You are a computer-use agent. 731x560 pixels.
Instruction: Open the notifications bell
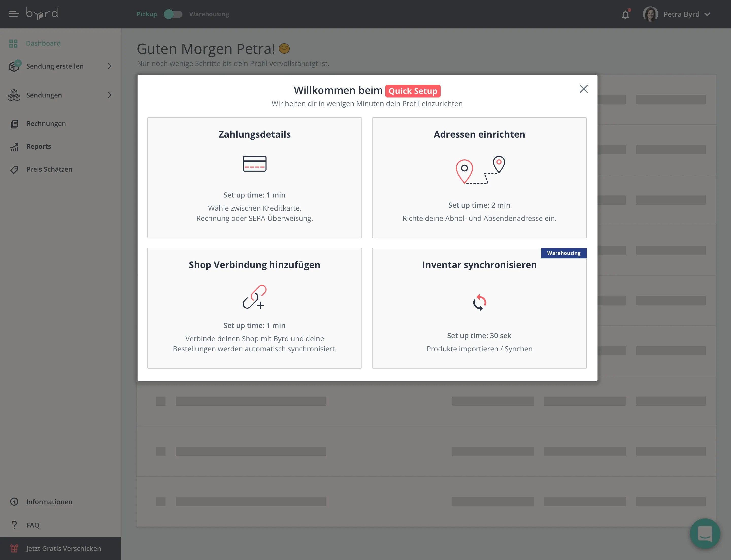pos(625,15)
